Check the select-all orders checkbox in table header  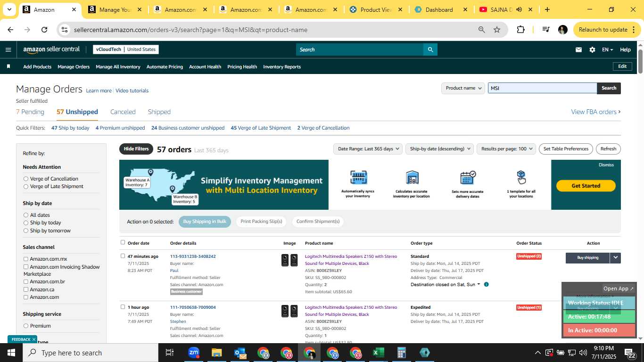(123, 242)
